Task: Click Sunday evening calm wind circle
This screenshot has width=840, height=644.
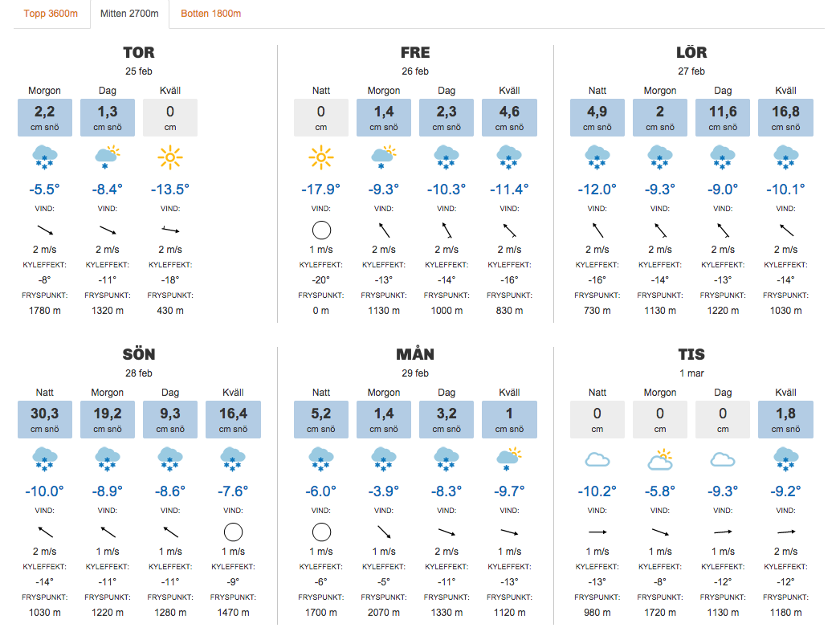Action: point(233,532)
